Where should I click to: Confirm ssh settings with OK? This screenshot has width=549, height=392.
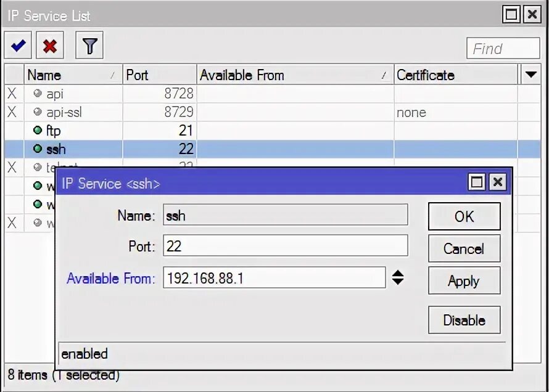(464, 216)
